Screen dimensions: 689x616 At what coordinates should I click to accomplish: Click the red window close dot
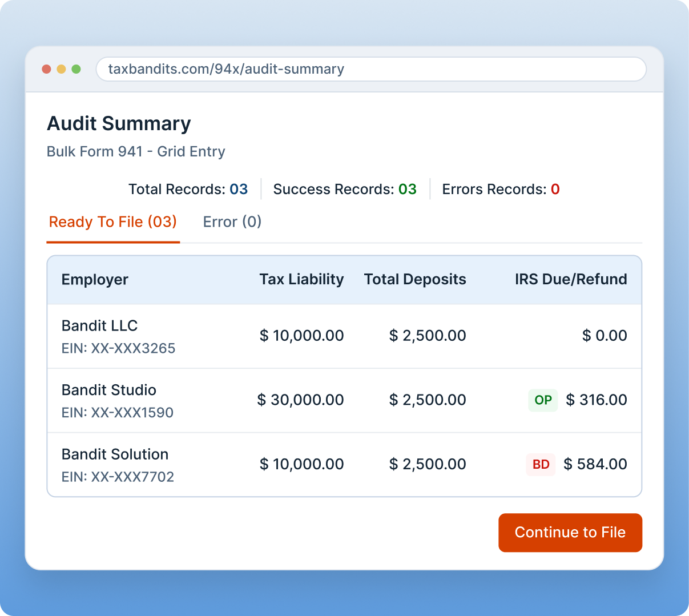pyautogui.click(x=47, y=69)
